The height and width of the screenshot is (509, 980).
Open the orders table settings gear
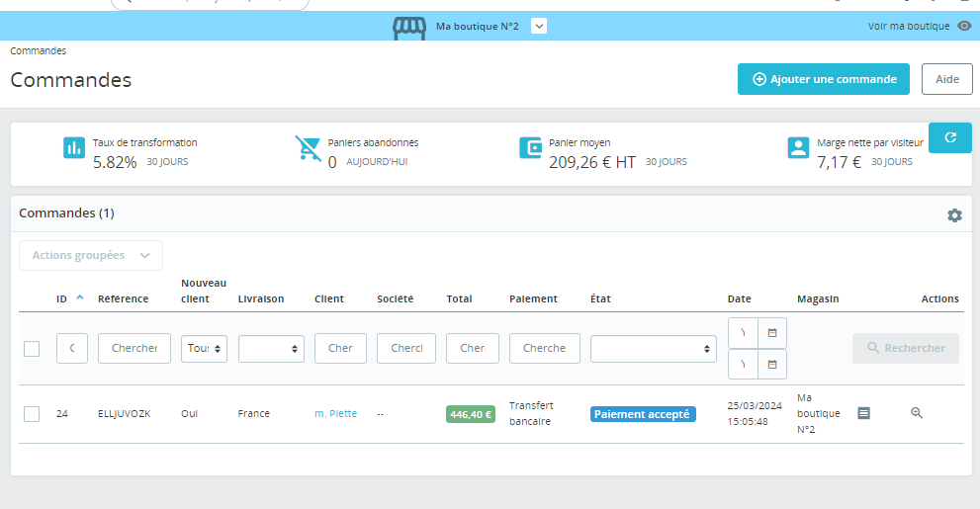tap(954, 215)
